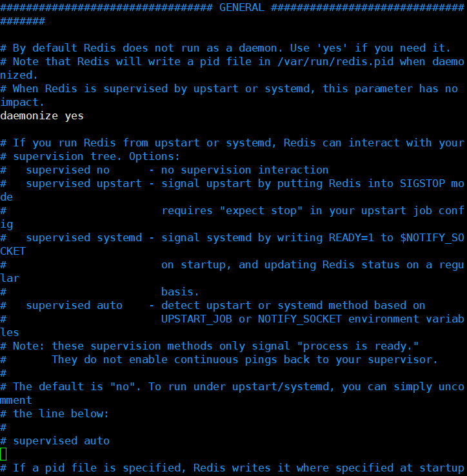The image size is (467, 476).
Task: Click the '# the line below:' comment
Action: (x=55, y=414)
